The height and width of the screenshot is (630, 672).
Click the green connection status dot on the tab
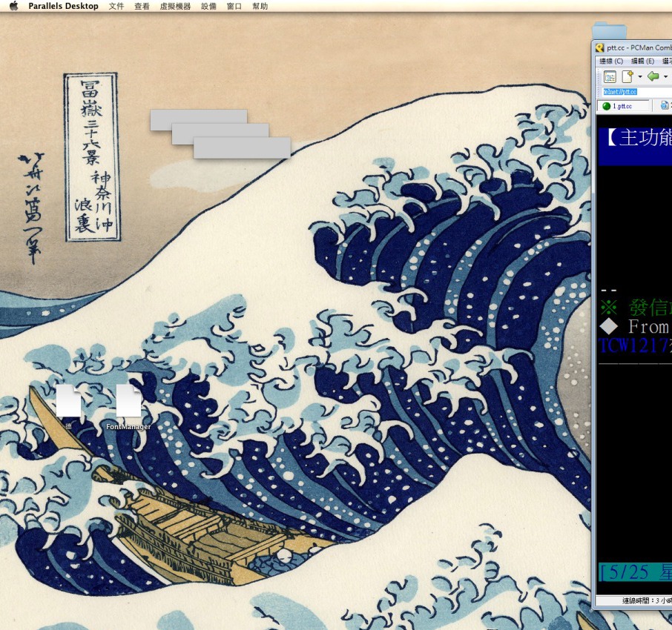coord(606,106)
